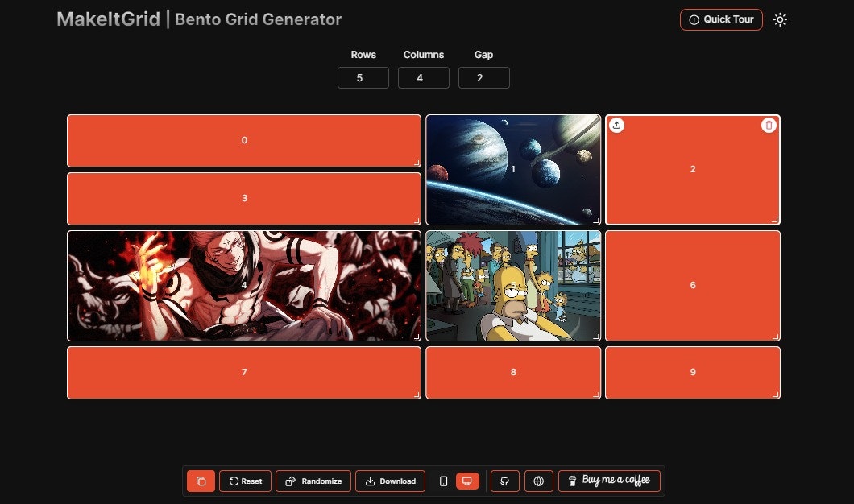Screen dimensions: 854x504
Task: Open the website globe icon
Action: tap(539, 481)
